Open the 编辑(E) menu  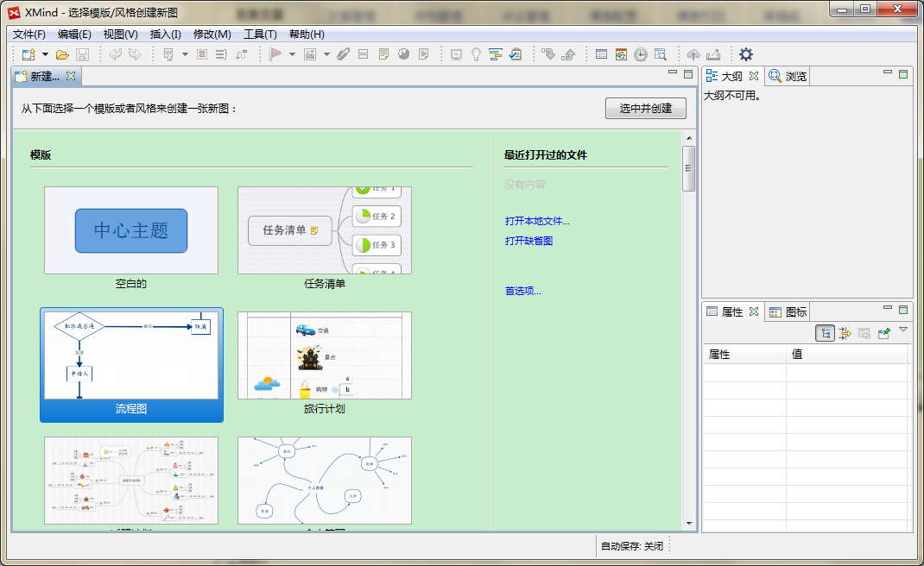click(74, 35)
